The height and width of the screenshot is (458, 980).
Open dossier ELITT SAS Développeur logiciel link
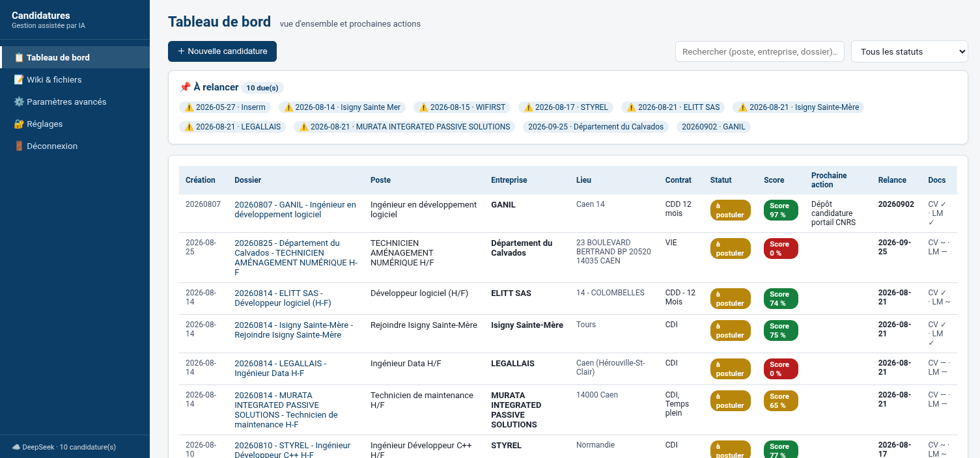283,298
